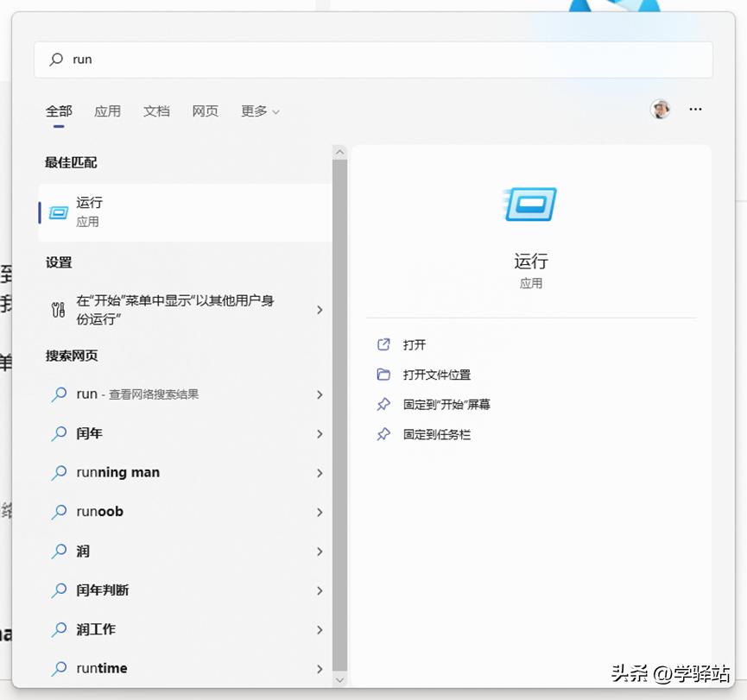
Task: Click the scrollbar up arrow in results list
Action: [339, 151]
